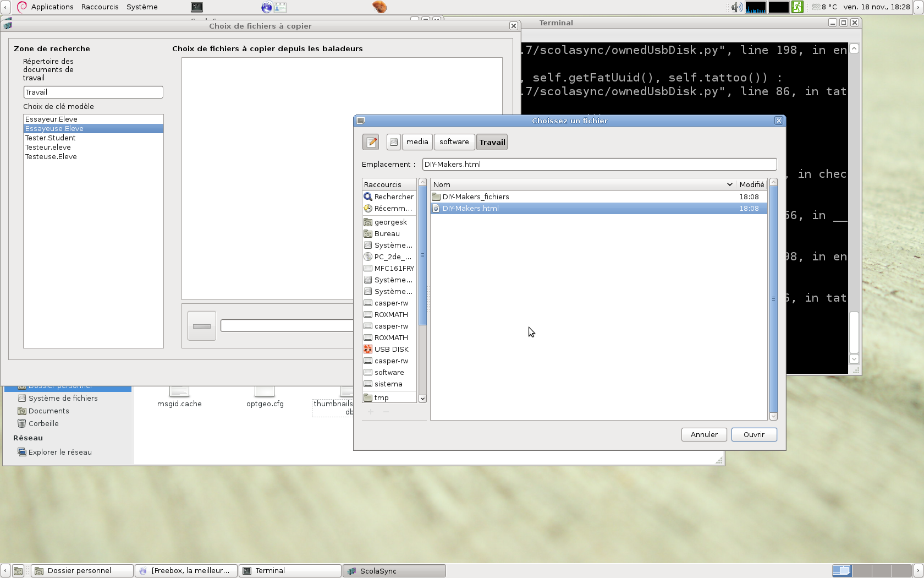Open USB DISK shortcut in sidebar
The width and height of the screenshot is (924, 578).
click(389, 349)
